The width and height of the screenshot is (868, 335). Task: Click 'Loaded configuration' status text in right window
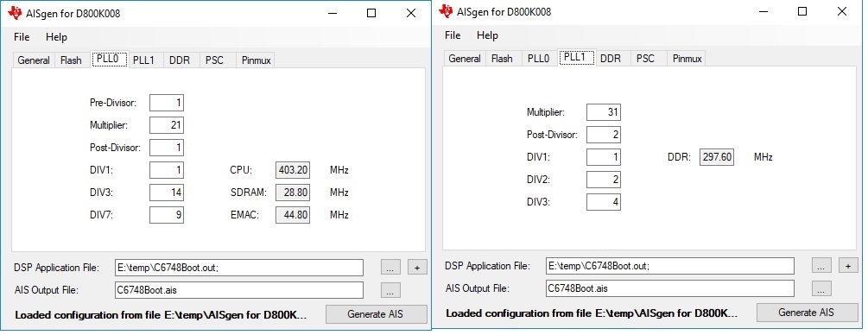[x=592, y=313]
